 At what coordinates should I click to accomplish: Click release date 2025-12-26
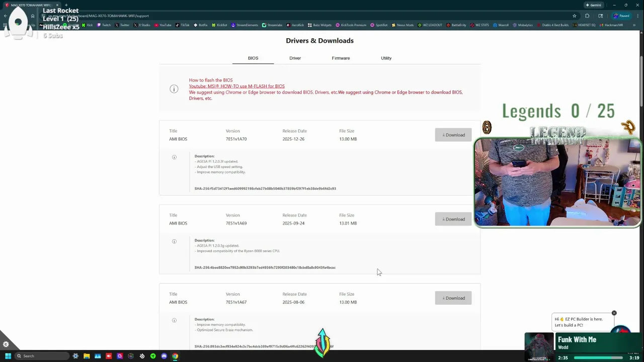(x=293, y=139)
